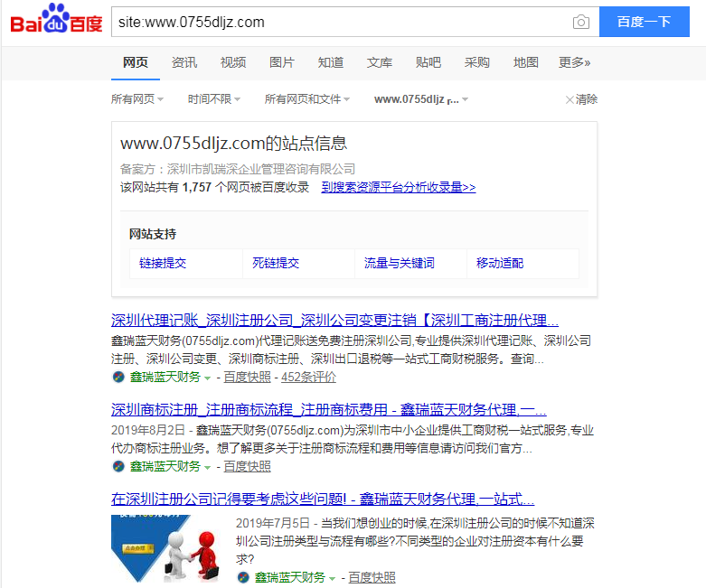Screen dimensions: 706x588
Task: Expand the 所有网页 filter dropdown
Action: pos(137,99)
